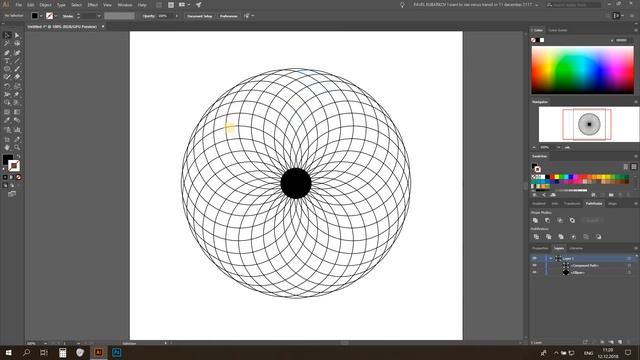This screenshot has width=640, height=360.
Task: Select the Gradient tool
Action: point(17,111)
